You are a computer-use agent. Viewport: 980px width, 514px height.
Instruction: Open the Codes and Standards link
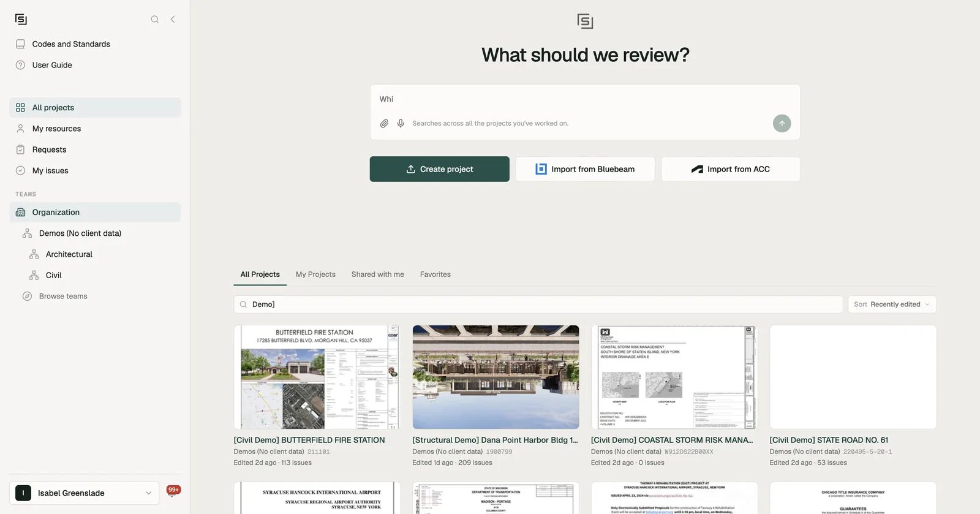[71, 44]
